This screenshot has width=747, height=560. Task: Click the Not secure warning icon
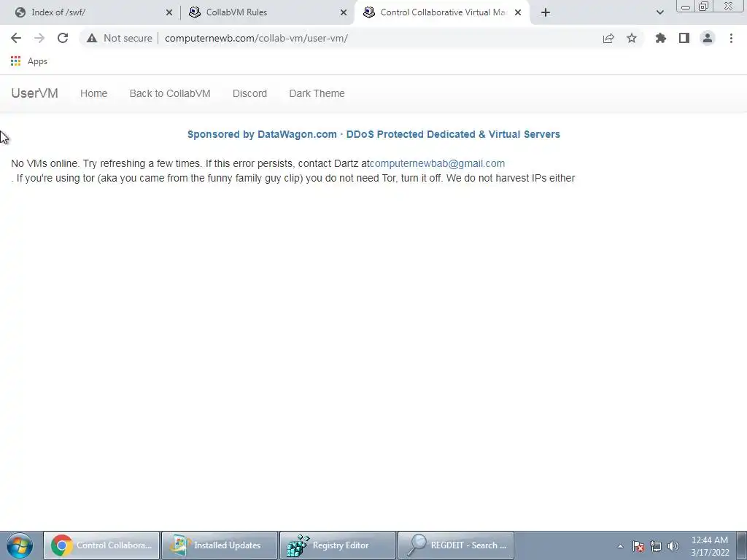(x=92, y=38)
